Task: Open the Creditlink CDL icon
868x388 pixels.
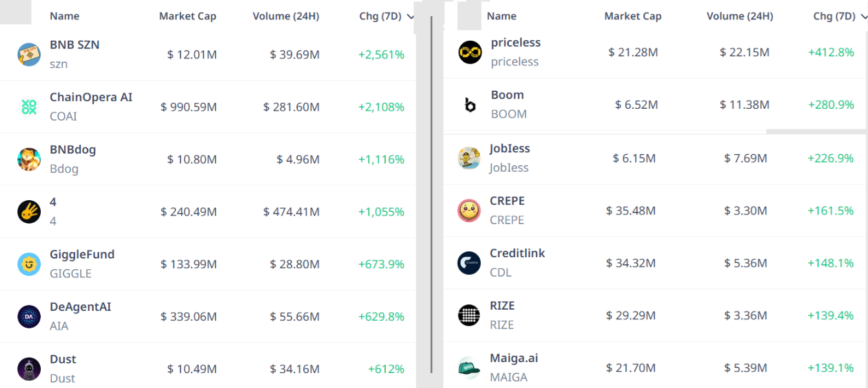Action: [469, 263]
